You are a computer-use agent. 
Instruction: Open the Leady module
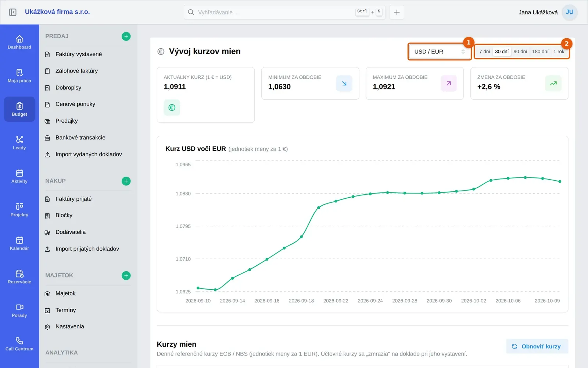point(19,143)
